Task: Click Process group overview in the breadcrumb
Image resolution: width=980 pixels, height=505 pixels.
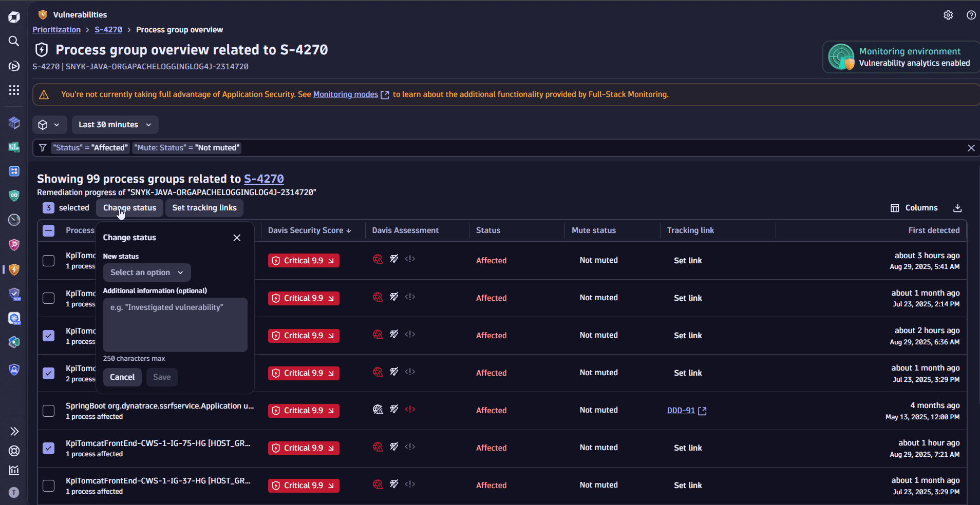Action: [179, 30]
